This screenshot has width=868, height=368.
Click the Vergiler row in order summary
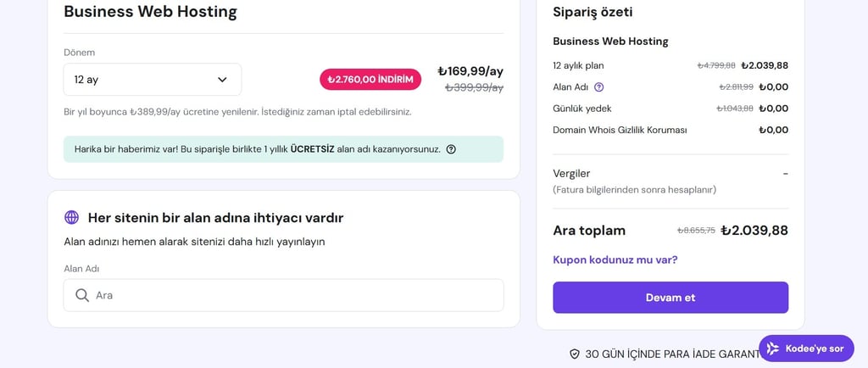point(571,173)
